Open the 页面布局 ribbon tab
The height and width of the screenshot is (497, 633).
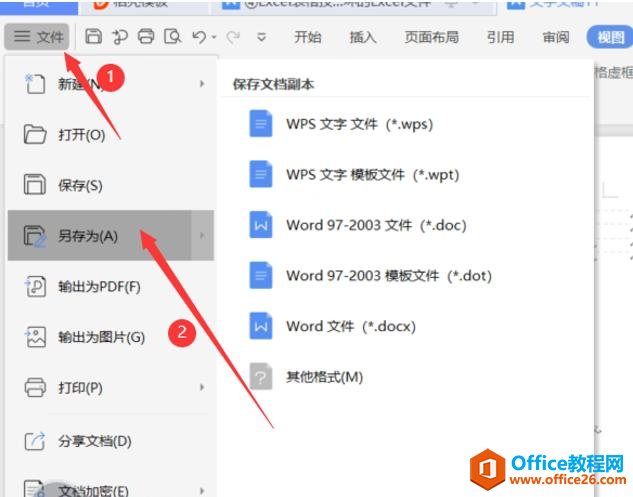(x=432, y=37)
